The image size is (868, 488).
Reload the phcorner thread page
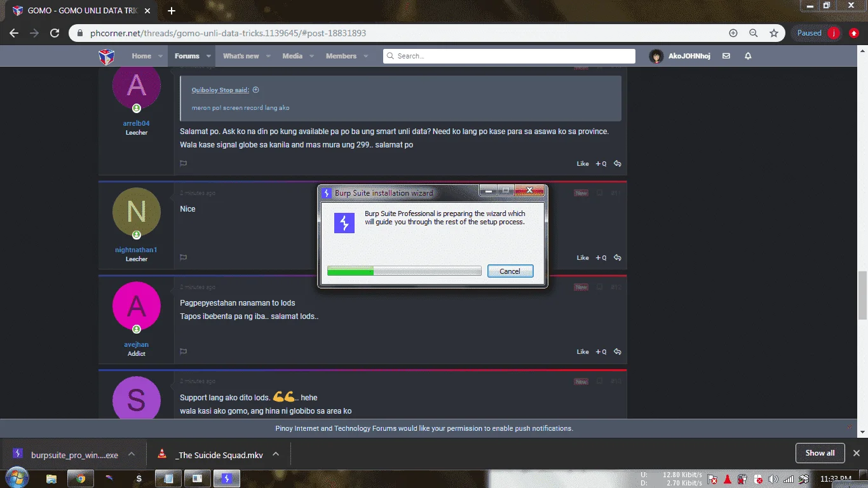pos(55,33)
